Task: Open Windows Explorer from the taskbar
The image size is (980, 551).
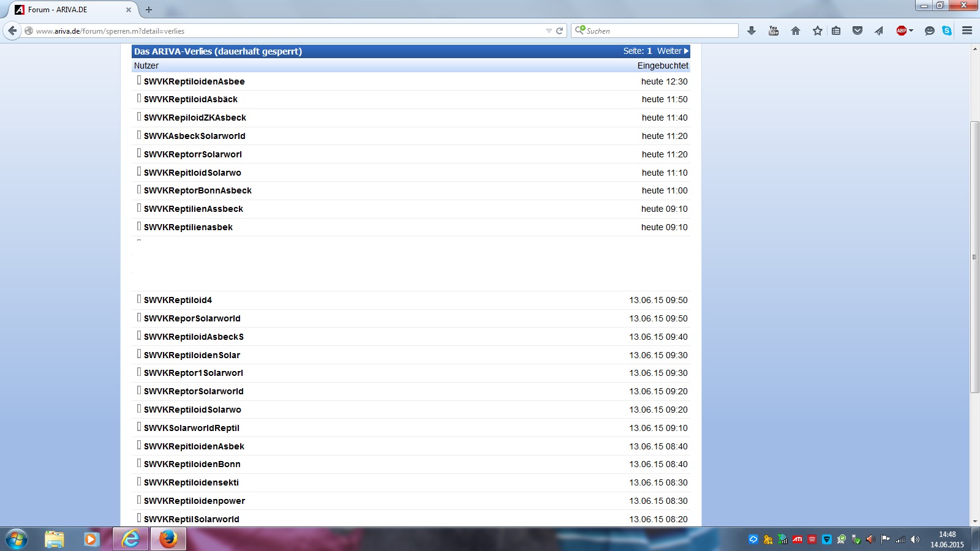Action: click(x=55, y=539)
